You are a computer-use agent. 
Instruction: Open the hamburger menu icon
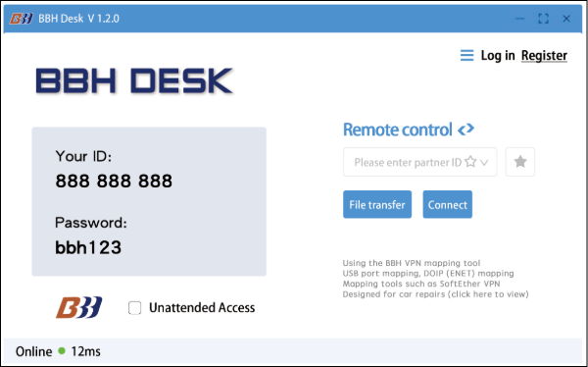[x=466, y=55]
